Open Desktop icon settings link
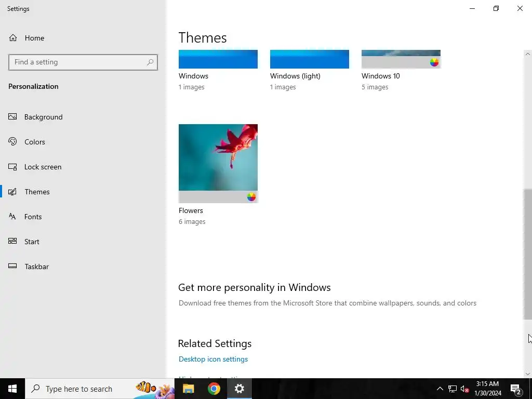The height and width of the screenshot is (399, 532). (x=213, y=359)
